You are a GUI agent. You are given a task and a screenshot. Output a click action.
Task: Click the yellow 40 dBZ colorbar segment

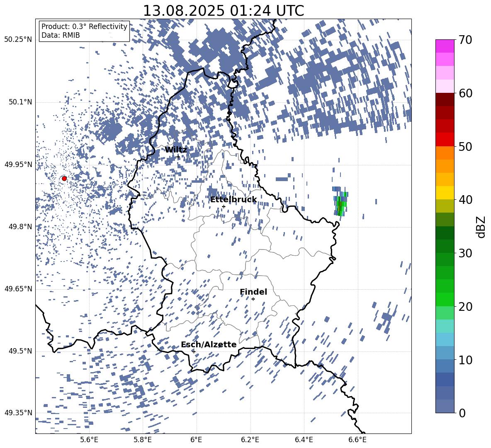tap(445, 193)
